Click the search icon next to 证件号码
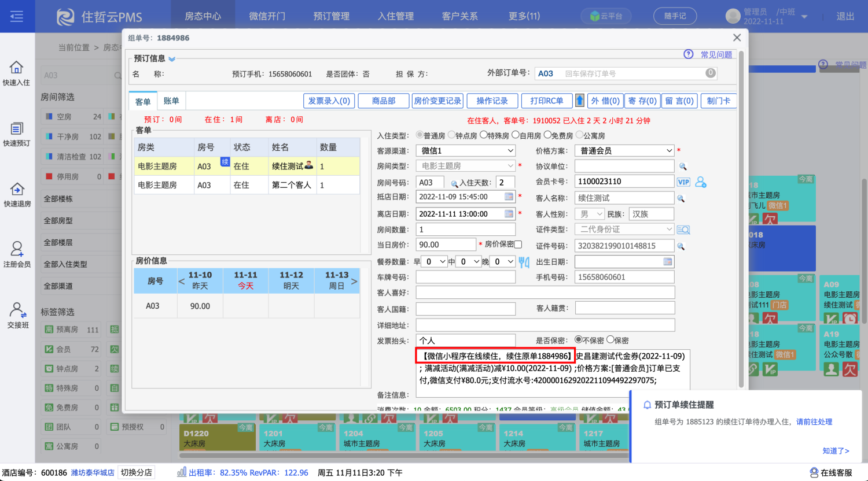The width and height of the screenshot is (868, 481). [681, 246]
